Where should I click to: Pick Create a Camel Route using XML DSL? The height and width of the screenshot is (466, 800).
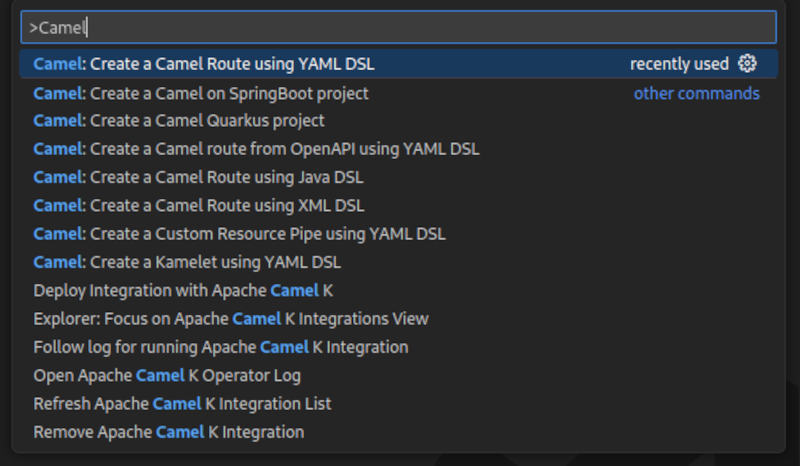[198, 205]
